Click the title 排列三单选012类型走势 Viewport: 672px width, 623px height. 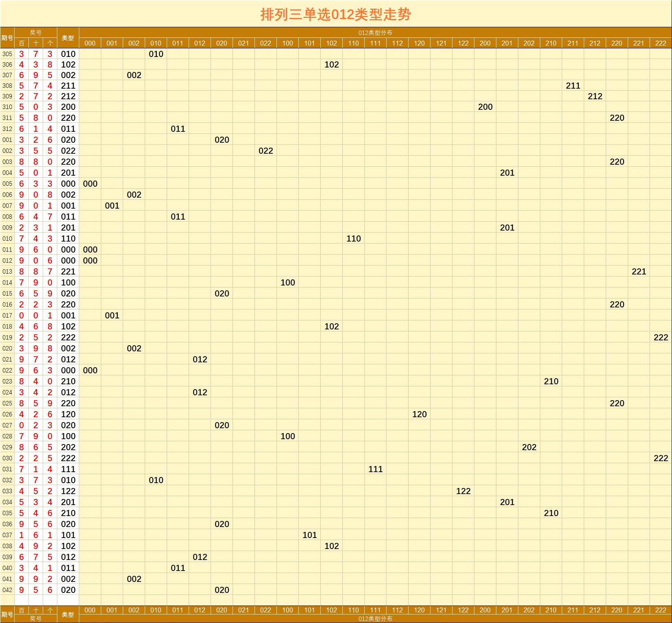coord(336,14)
